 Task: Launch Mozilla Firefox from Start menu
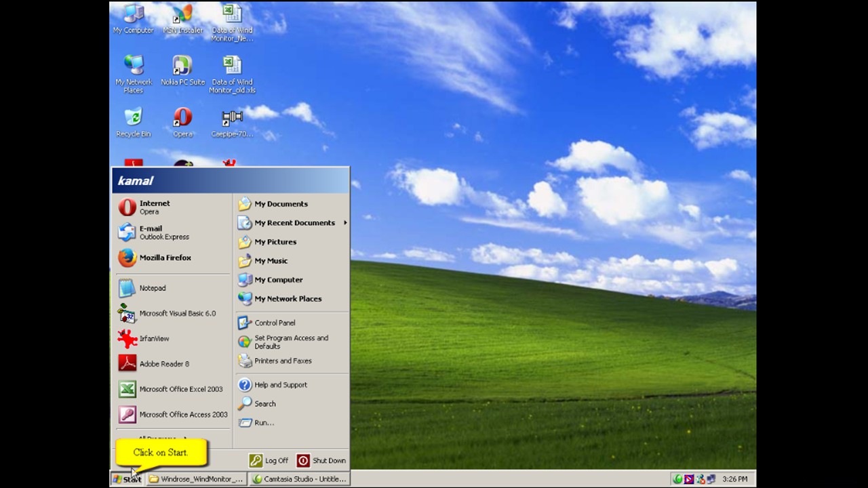[172, 258]
